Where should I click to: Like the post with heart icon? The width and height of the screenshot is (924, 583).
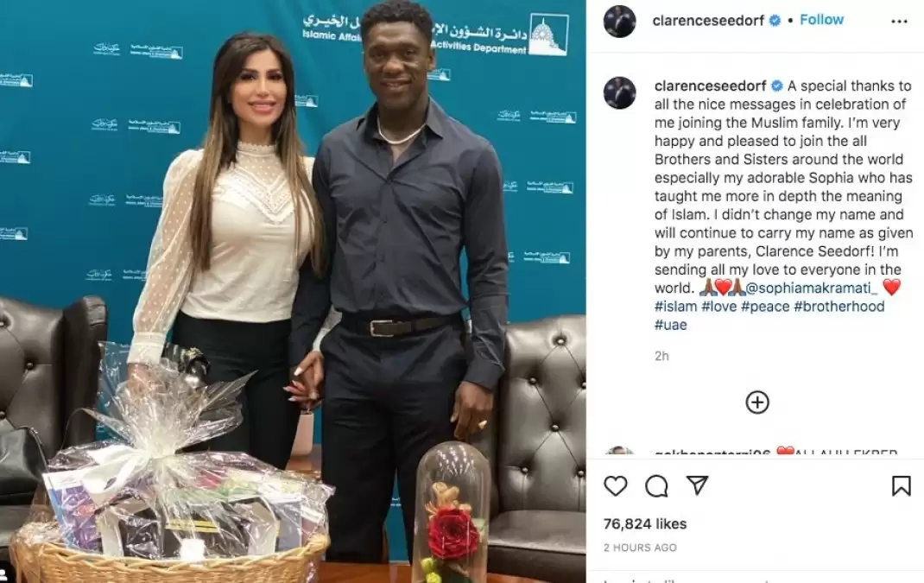(x=615, y=485)
